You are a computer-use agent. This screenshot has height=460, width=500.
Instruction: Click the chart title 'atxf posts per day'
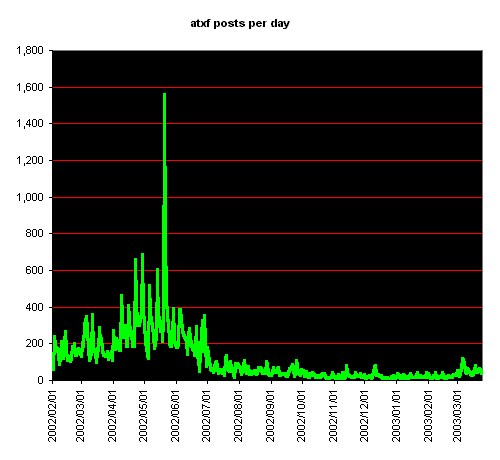point(240,24)
